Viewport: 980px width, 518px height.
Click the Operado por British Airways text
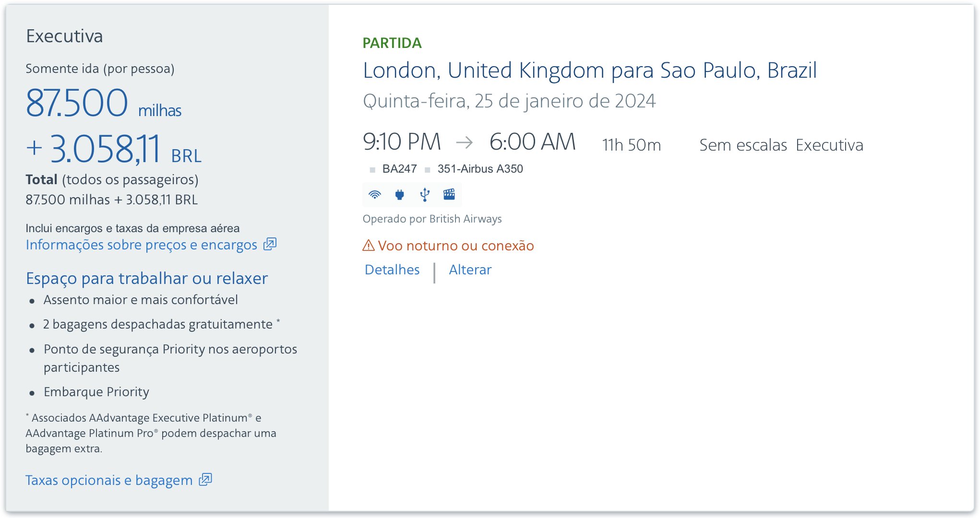coord(432,219)
